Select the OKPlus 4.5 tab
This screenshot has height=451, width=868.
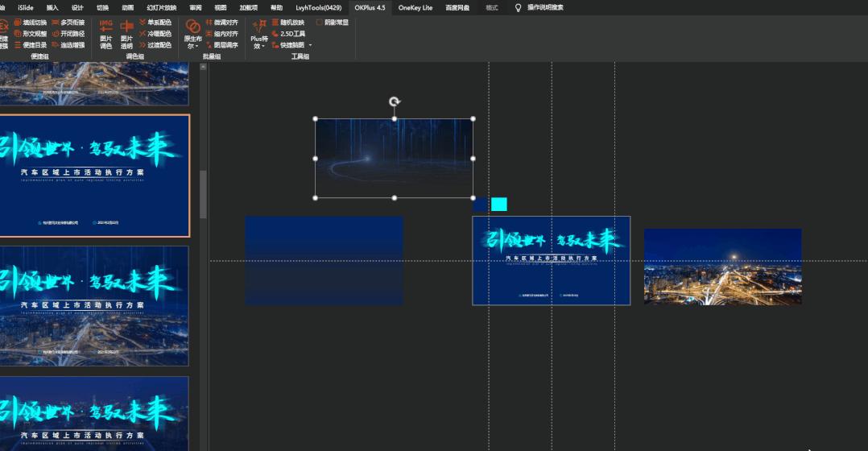click(x=370, y=8)
